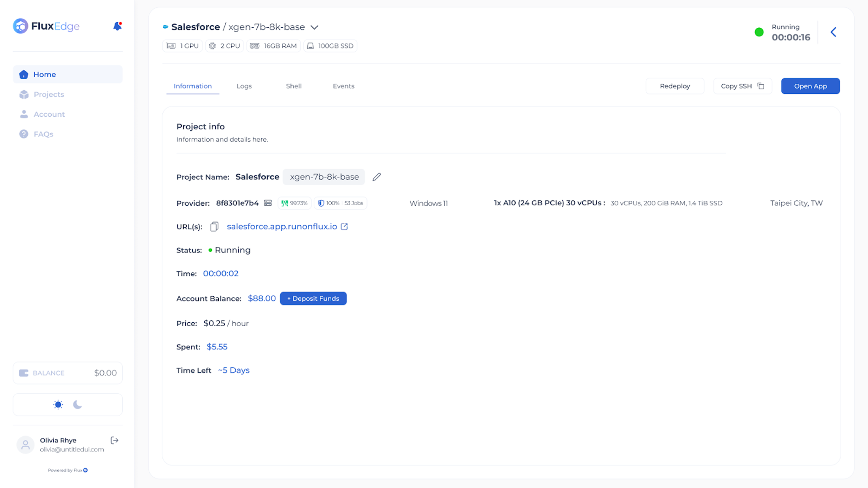Copy the URL using the copy icon

214,227
